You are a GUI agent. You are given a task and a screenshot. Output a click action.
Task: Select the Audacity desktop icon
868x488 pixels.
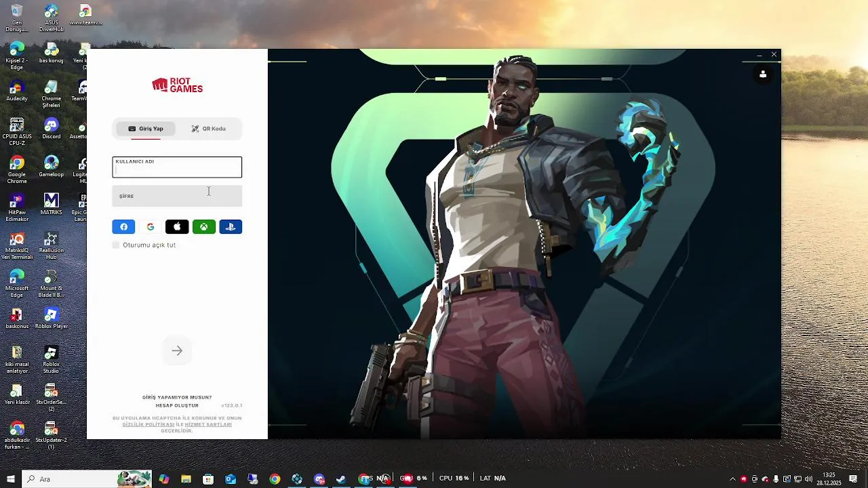[17, 91]
